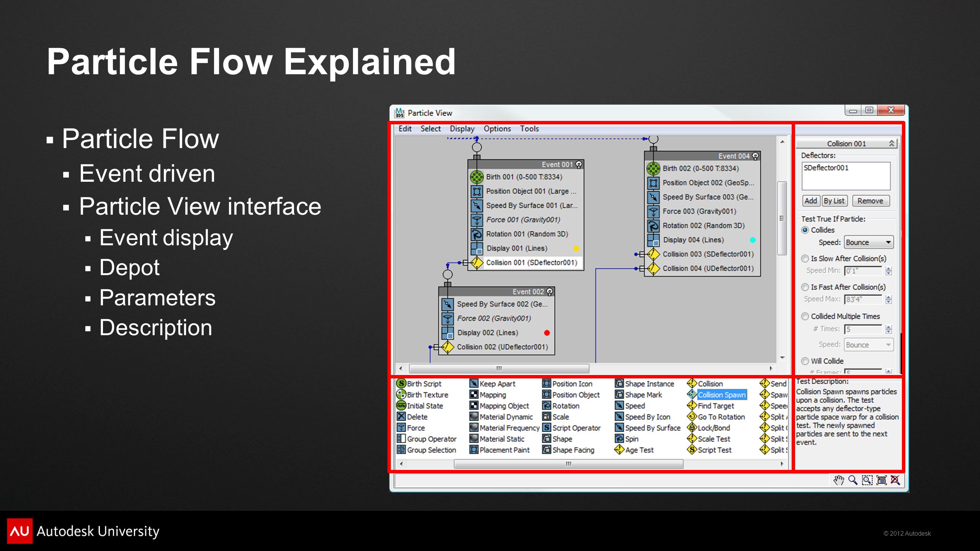Click the Shape Instance depot icon

tap(619, 383)
